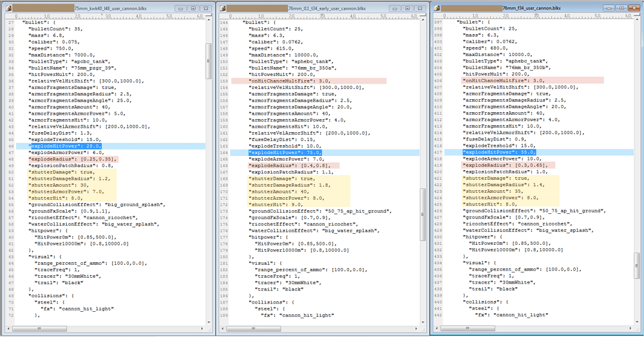Click the app icon in 76mm_l11_t34_early title bar
This screenshot has height=337, width=644.
coord(223,8)
